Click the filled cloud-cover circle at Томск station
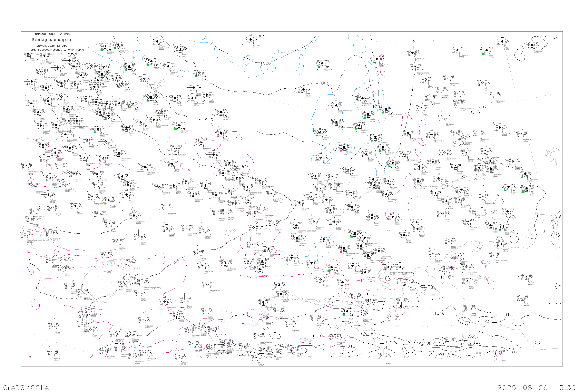Image resolution: width=588 pixels, height=392 pixels. coord(393,163)
